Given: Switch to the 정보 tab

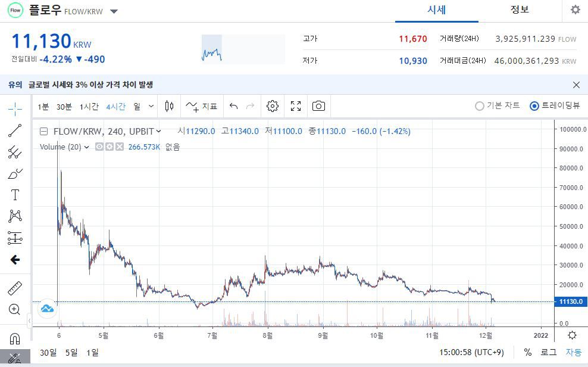Looking at the screenshot, I should pyautogui.click(x=520, y=10).
